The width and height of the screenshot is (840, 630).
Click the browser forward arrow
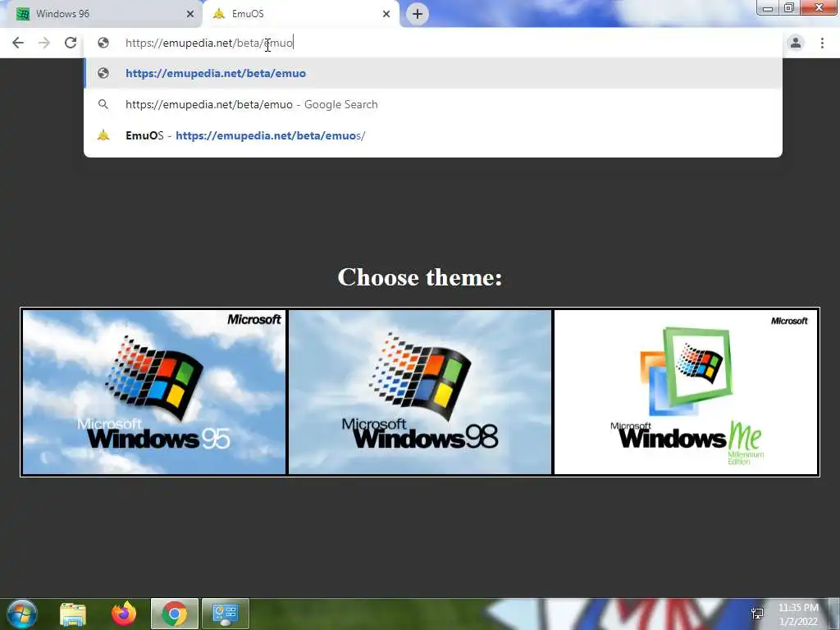tap(44, 43)
